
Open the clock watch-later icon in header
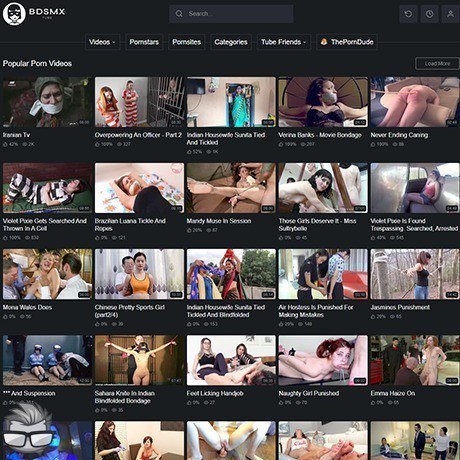click(429, 14)
